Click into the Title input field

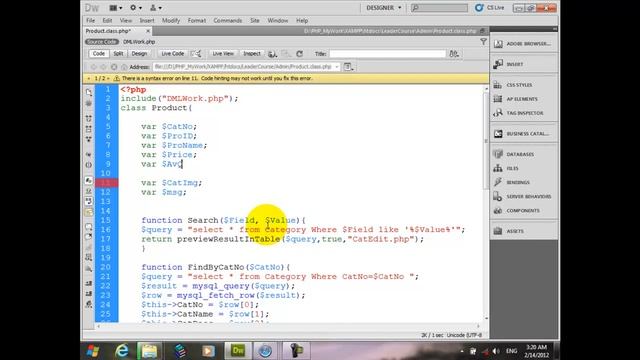point(387,53)
